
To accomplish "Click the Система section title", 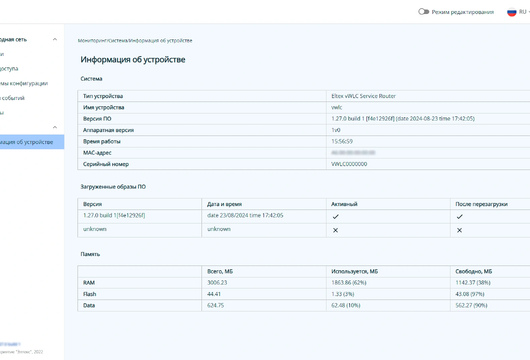I will click(x=91, y=79).
